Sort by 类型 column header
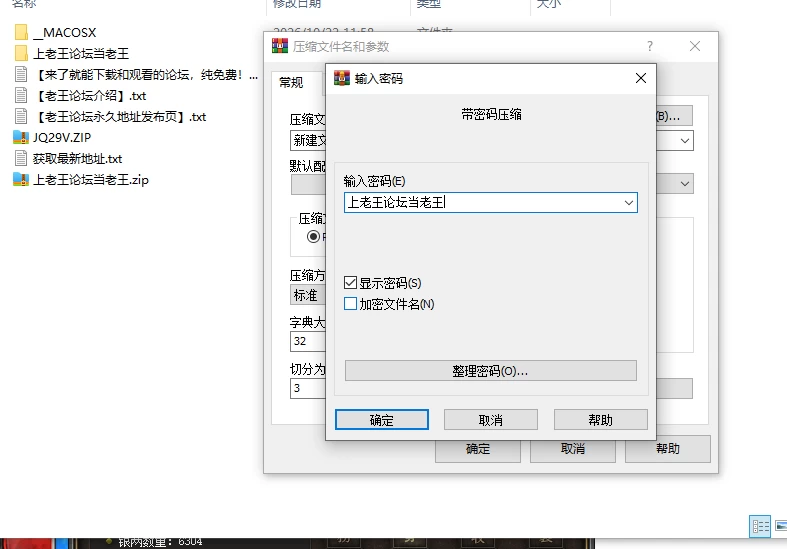The image size is (787, 549). 429,4
